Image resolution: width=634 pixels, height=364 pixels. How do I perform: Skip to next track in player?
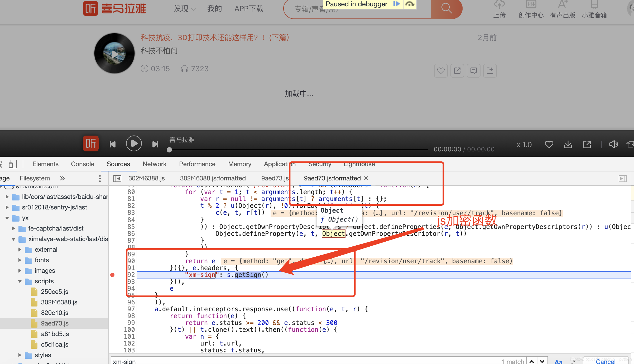155,144
